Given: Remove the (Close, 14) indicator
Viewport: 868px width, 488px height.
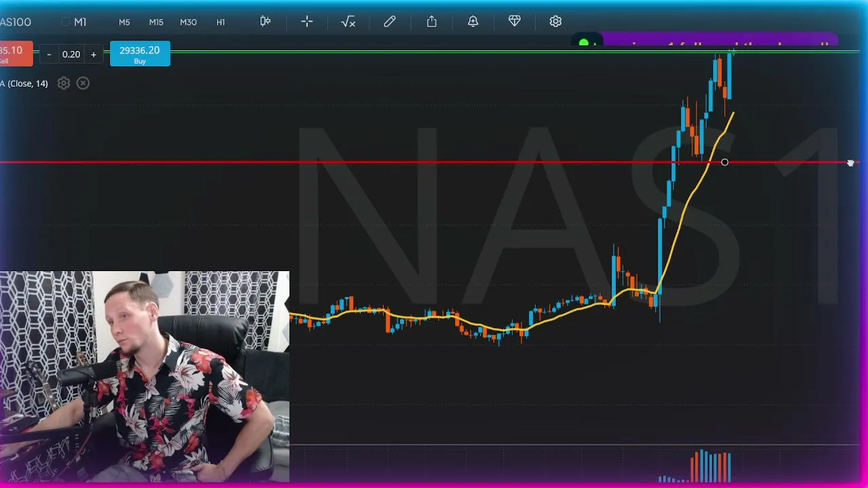Looking at the screenshot, I should [x=83, y=83].
